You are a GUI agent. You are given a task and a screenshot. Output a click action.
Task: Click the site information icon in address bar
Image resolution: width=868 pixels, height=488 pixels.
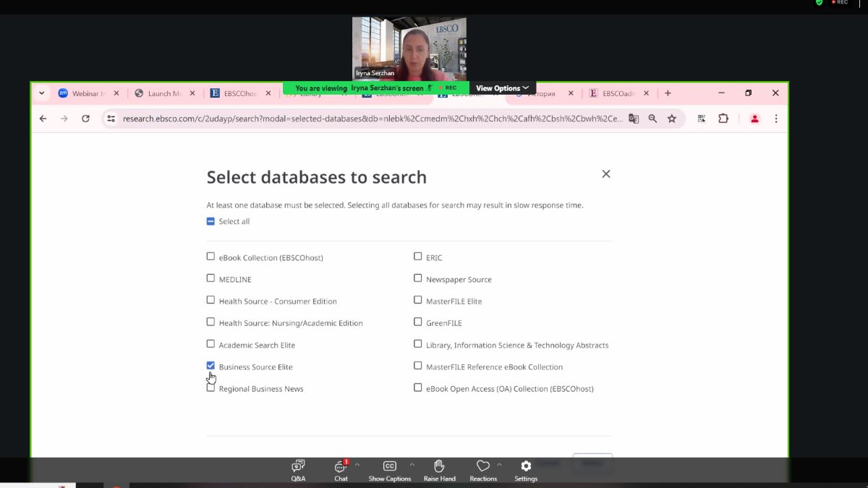111,119
